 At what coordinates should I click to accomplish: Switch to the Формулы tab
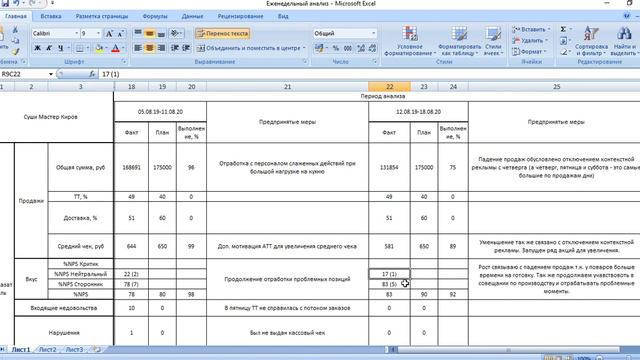155,16
